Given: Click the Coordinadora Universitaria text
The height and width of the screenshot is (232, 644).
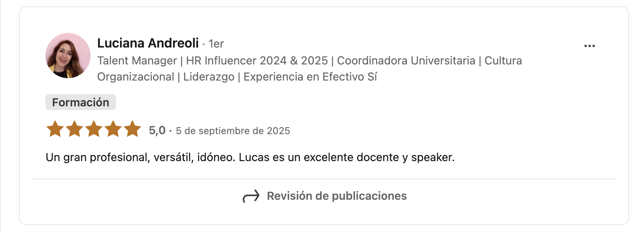Looking at the screenshot, I should [x=406, y=61].
